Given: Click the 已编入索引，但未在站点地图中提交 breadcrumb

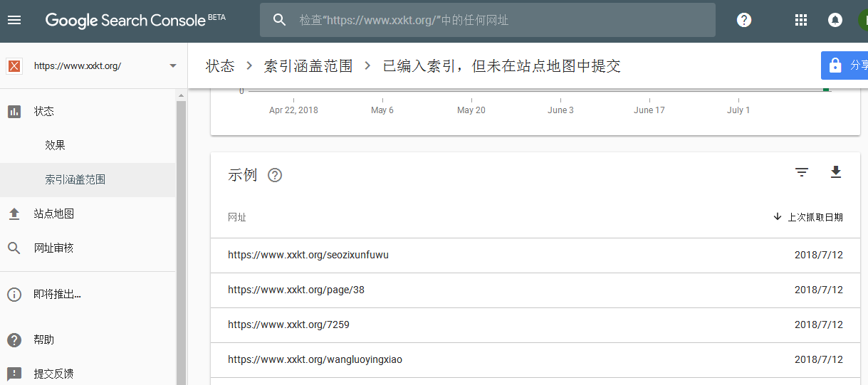Looking at the screenshot, I should [x=501, y=66].
